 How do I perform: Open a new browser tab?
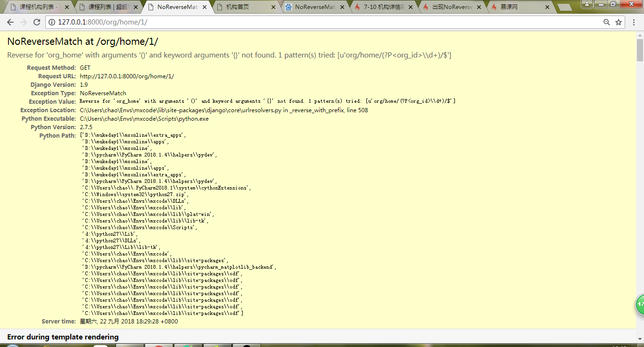pos(564,8)
